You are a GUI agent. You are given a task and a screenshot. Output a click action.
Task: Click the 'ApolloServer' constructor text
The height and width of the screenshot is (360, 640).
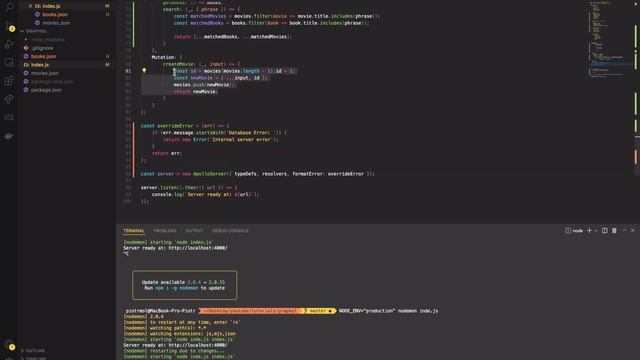[x=209, y=174]
